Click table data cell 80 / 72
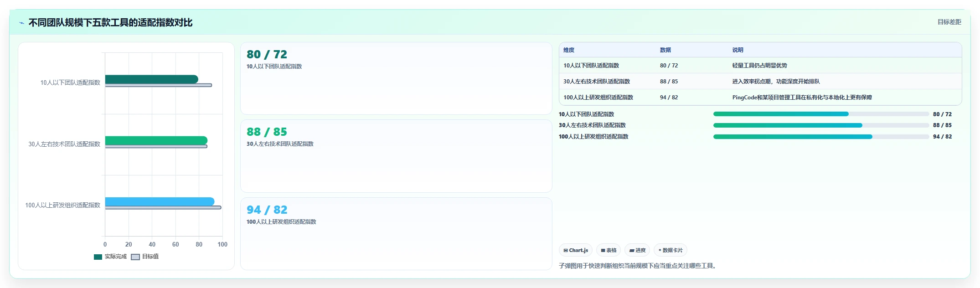The width and height of the screenshot is (980, 288). click(x=669, y=66)
